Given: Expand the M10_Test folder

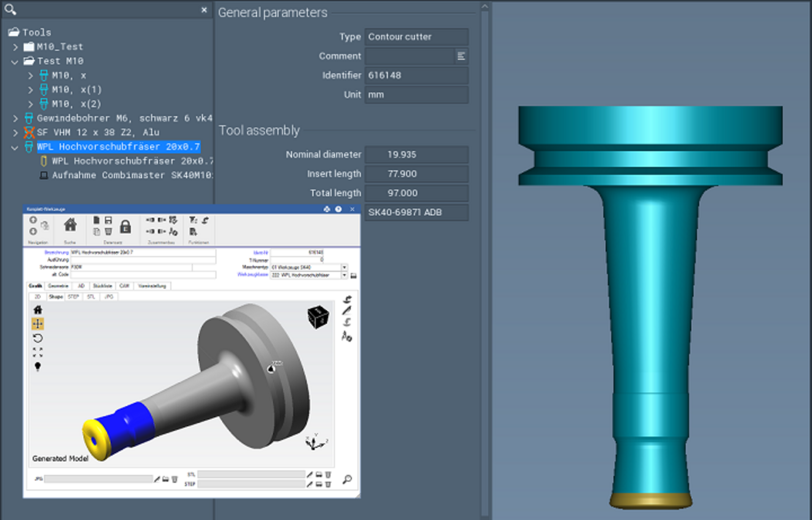Looking at the screenshot, I should pyautogui.click(x=15, y=47).
